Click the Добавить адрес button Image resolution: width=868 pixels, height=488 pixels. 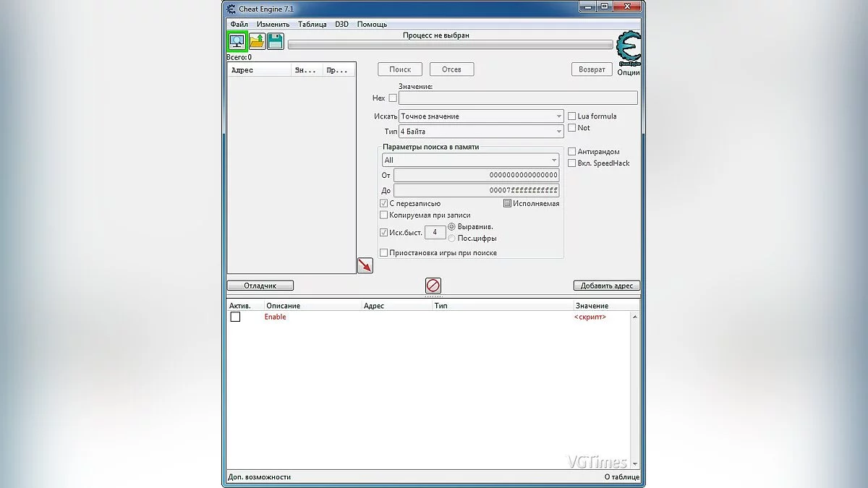(x=607, y=286)
